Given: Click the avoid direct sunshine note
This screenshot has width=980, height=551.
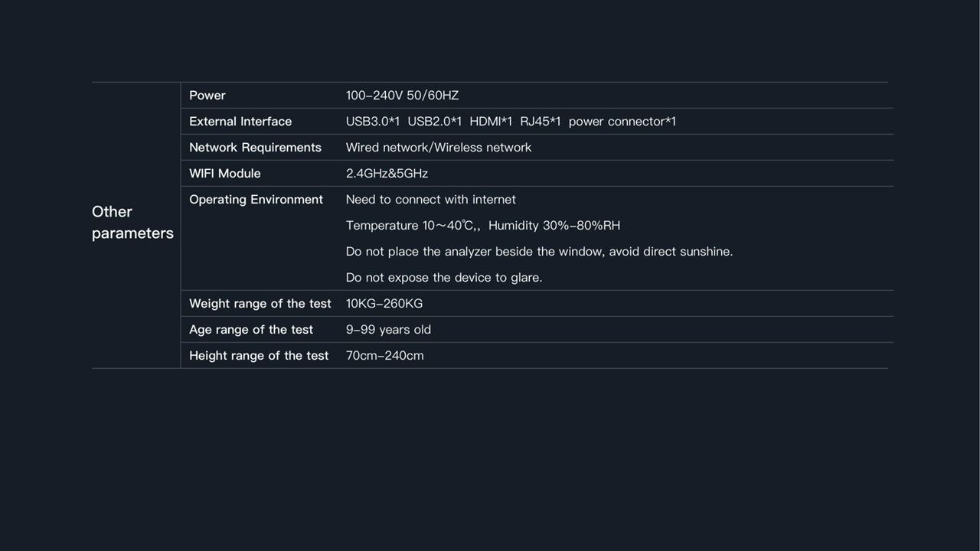Looking at the screenshot, I should point(539,252).
